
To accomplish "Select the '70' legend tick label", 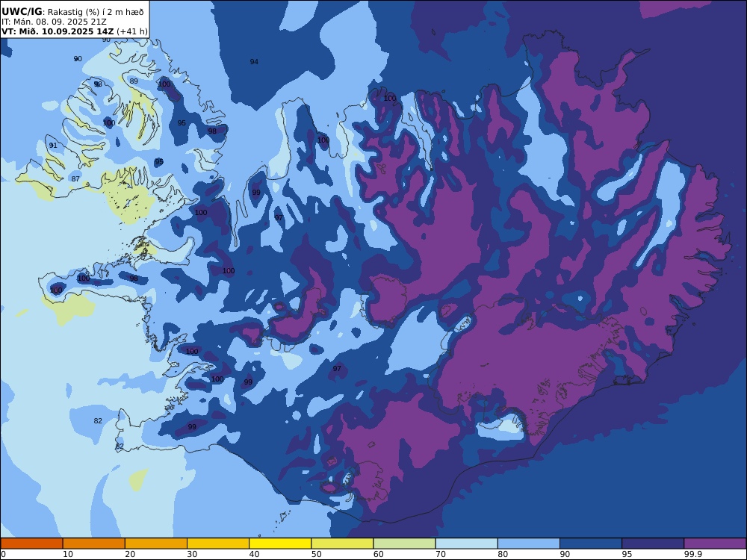I will [x=441, y=554].
